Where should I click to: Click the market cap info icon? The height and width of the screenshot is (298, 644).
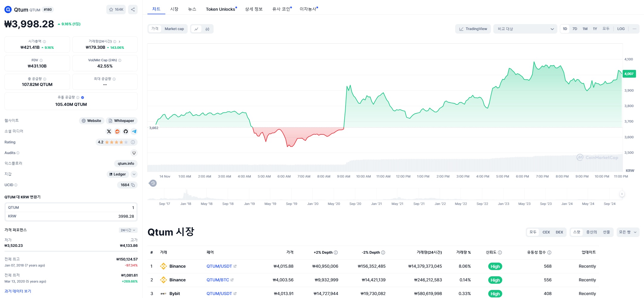tap(44, 42)
